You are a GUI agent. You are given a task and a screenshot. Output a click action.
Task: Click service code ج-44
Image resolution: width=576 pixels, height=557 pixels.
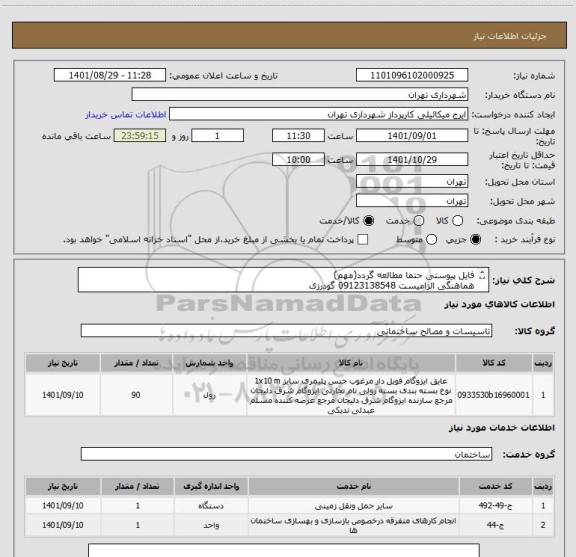pos(495,525)
